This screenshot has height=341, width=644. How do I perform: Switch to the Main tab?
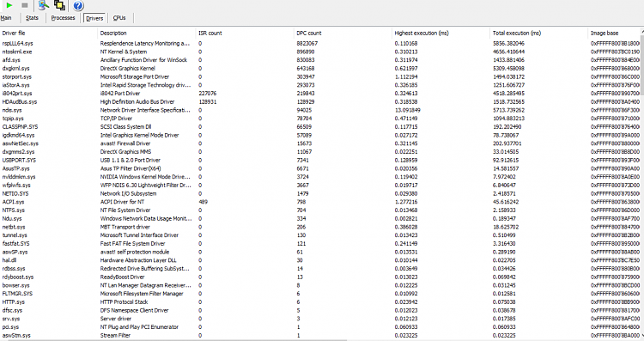pyautogui.click(x=6, y=18)
